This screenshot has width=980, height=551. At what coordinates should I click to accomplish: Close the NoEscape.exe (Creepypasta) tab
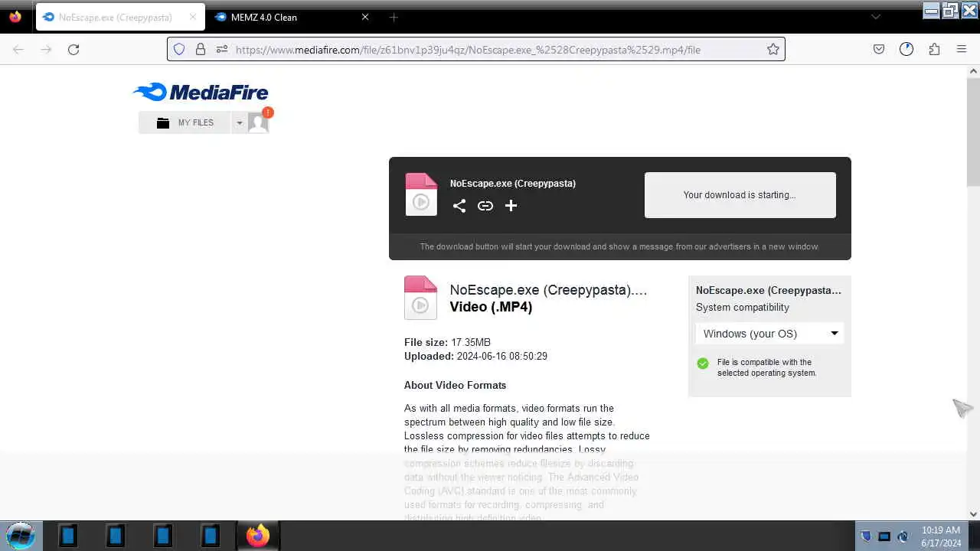point(193,17)
